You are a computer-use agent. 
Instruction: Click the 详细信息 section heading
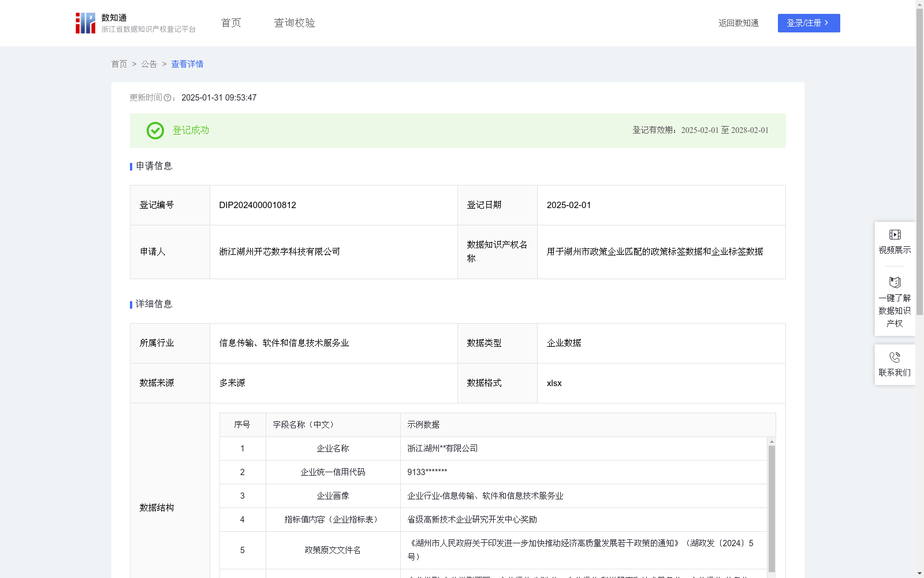coord(154,305)
